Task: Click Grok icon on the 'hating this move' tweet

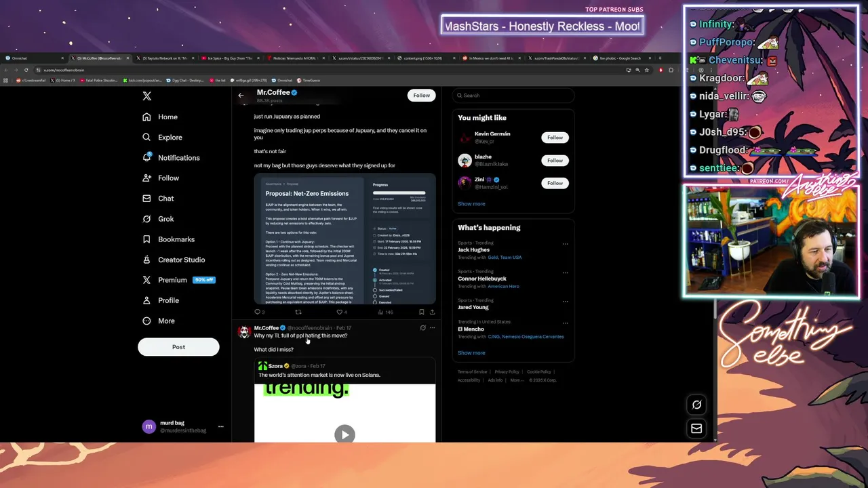Action: pyautogui.click(x=422, y=328)
